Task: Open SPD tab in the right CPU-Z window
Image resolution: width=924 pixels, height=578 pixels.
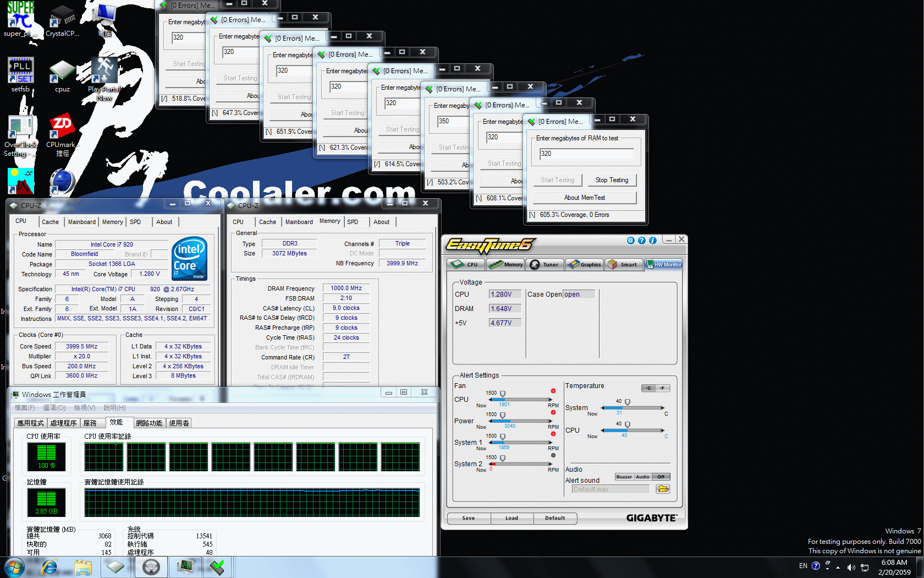Action: pos(353,222)
